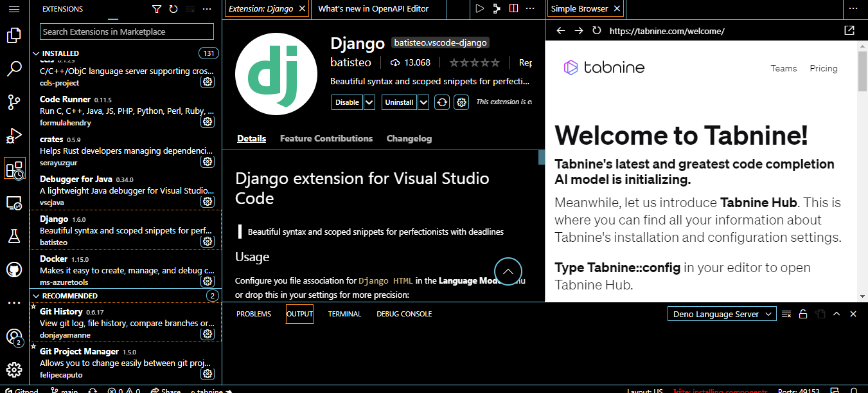Click the Uninstall extension button
This screenshot has height=393, width=868.
[x=399, y=102]
